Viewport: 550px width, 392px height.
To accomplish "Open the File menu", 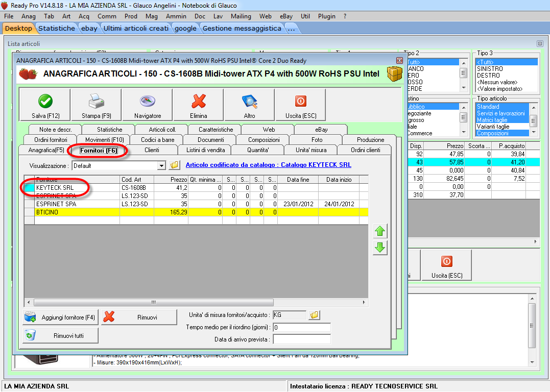I will click(9, 16).
